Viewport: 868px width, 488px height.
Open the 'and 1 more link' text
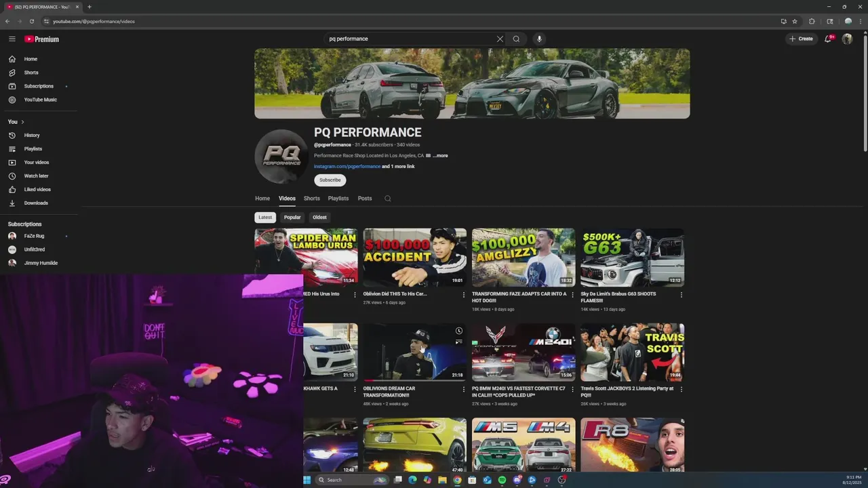pyautogui.click(x=398, y=167)
